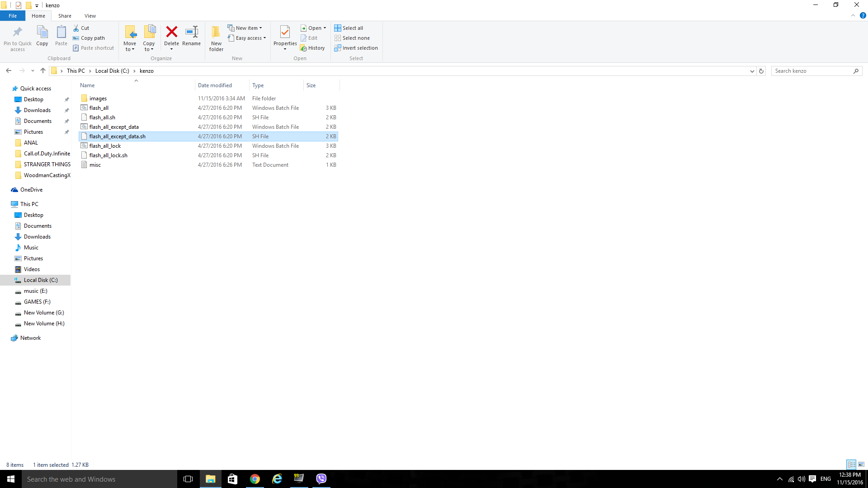Open the Share ribbon tab
Screen dimensions: 868x488
pos(65,16)
